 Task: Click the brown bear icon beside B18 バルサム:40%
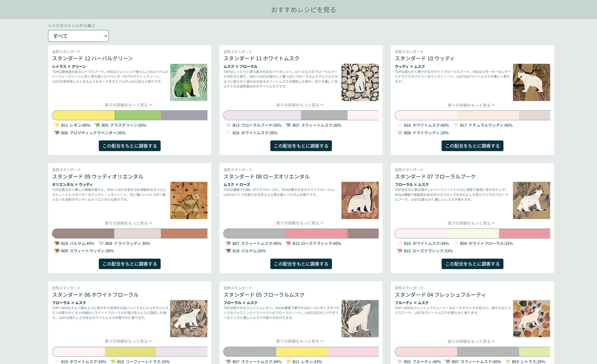57,243
